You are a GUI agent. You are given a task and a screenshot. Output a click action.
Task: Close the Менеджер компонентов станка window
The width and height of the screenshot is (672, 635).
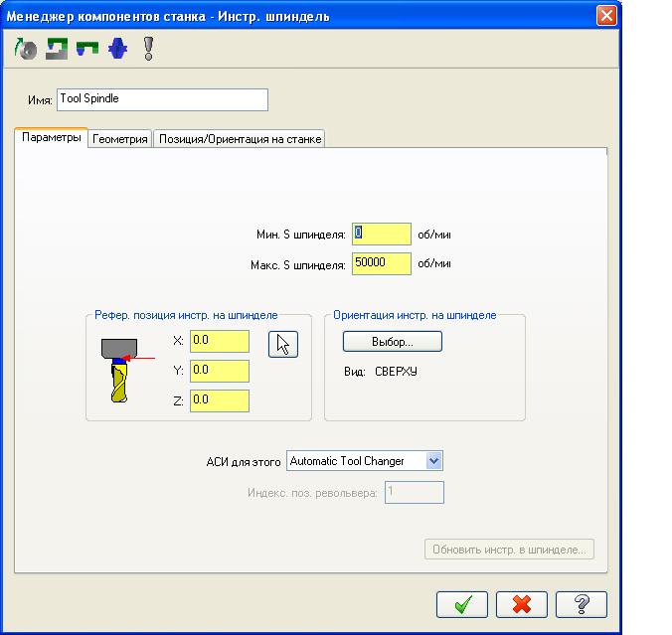click(x=606, y=16)
